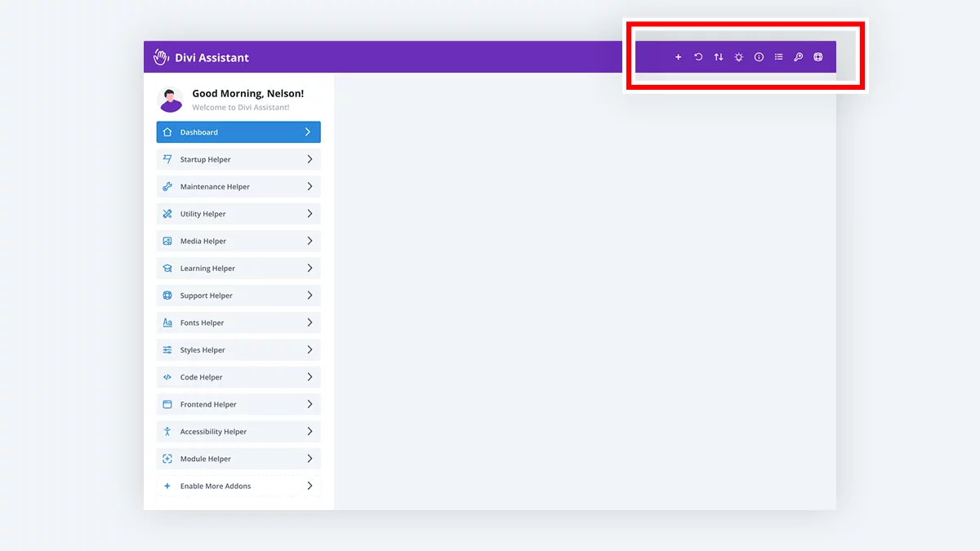This screenshot has height=551, width=980.
Task: Click the Fonts Helper Aa icon
Action: [x=167, y=322]
